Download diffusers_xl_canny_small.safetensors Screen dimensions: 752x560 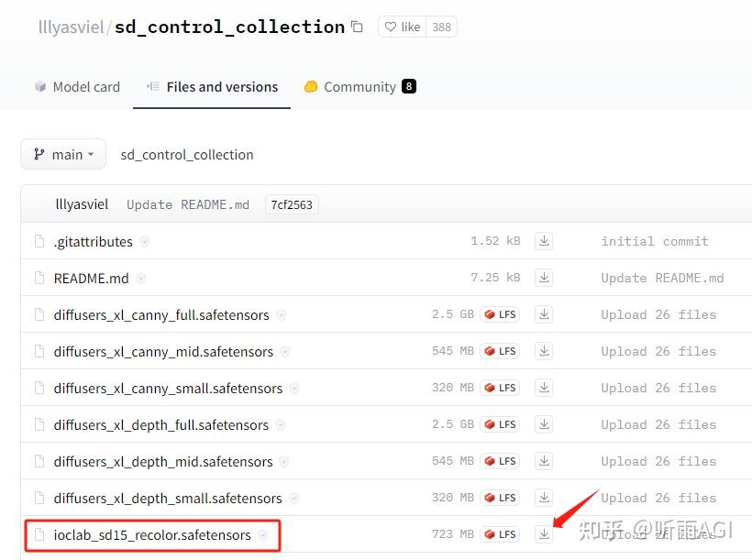pyautogui.click(x=544, y=388)
